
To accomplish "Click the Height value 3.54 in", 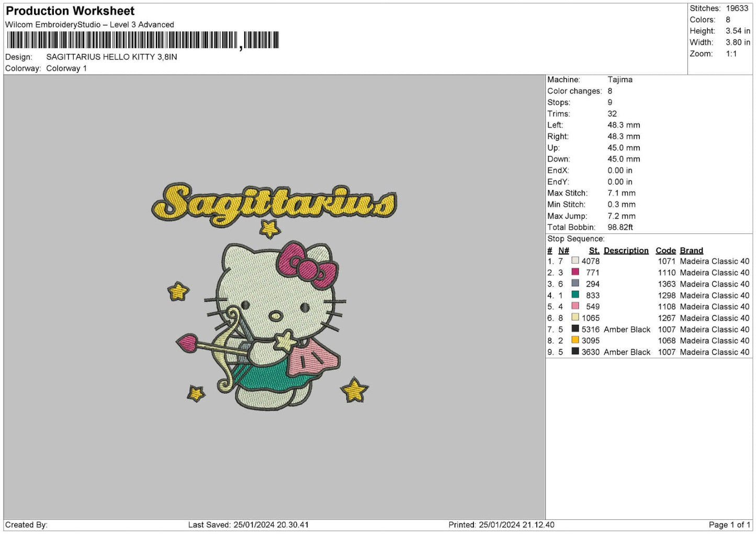I will 738,31.
